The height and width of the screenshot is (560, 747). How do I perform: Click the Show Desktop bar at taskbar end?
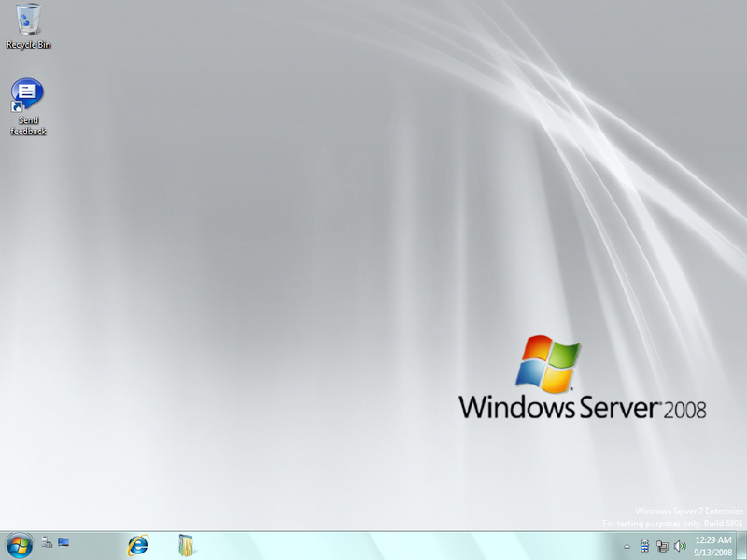(741, 546)
